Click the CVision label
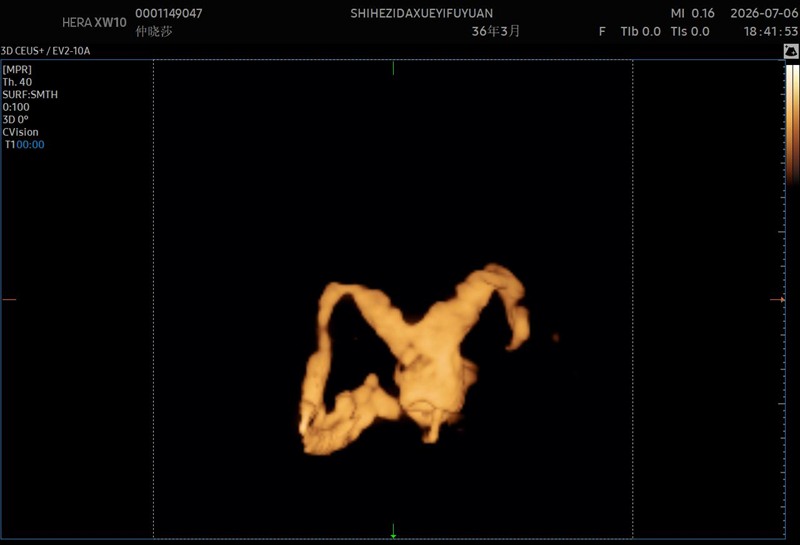Viewport: 800px width, 545px height. [20, 132]
